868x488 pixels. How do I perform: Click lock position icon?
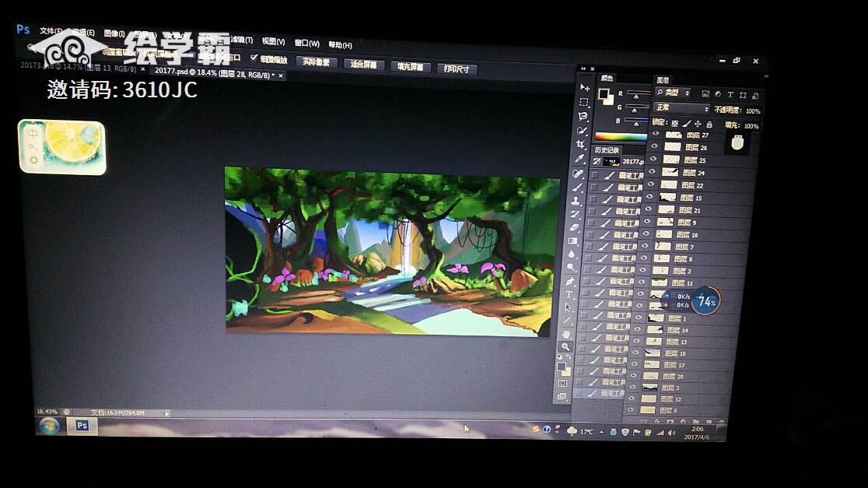[698, 124]
